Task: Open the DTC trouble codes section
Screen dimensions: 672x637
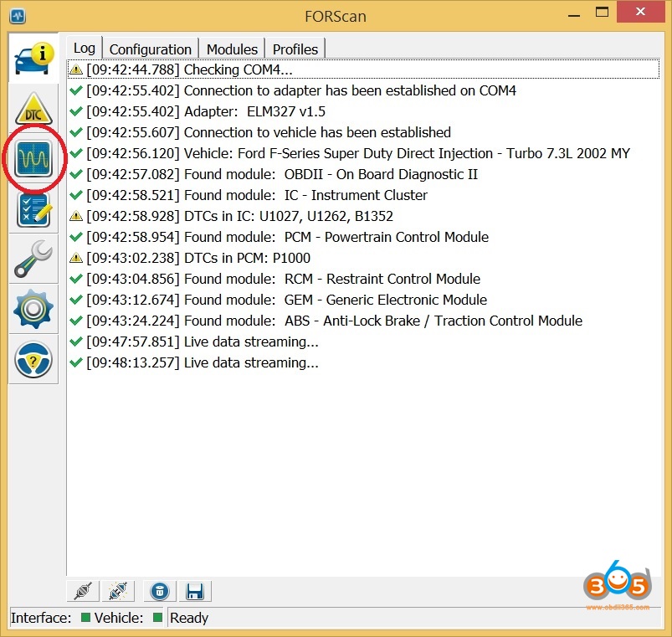Action: (33, 109)
